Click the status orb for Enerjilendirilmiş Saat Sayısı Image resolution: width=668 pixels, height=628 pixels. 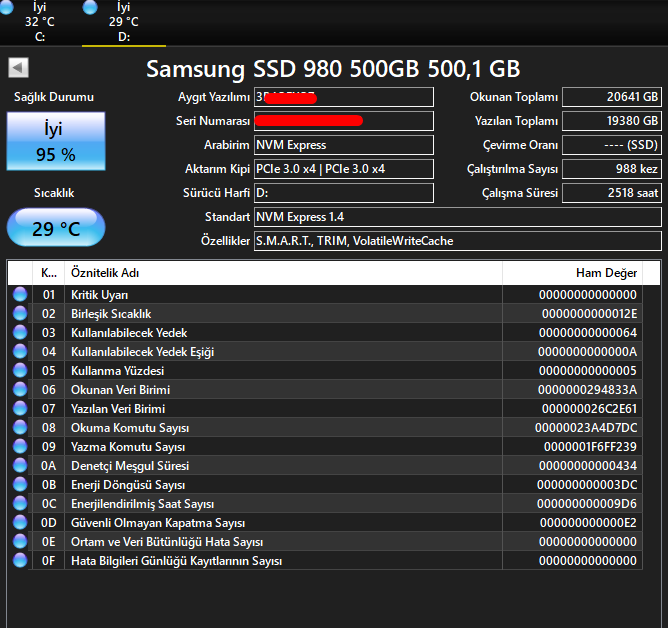tap(20, 504)
